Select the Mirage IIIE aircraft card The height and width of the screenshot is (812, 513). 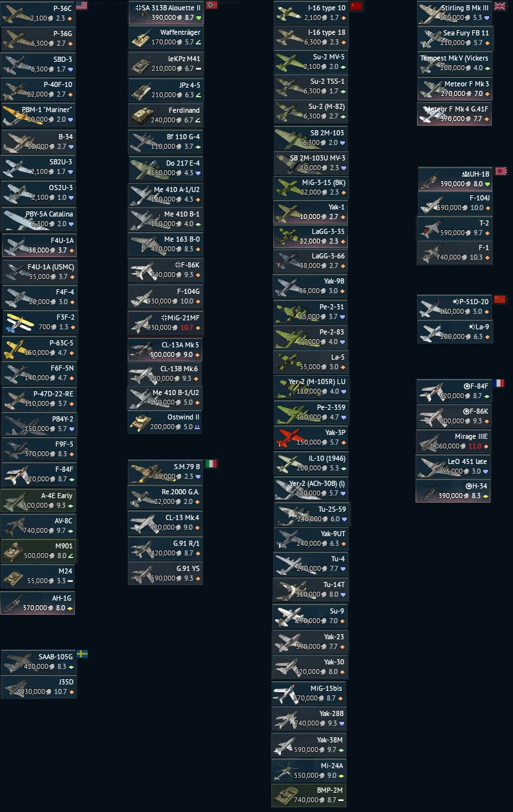[x=454, y=441]
